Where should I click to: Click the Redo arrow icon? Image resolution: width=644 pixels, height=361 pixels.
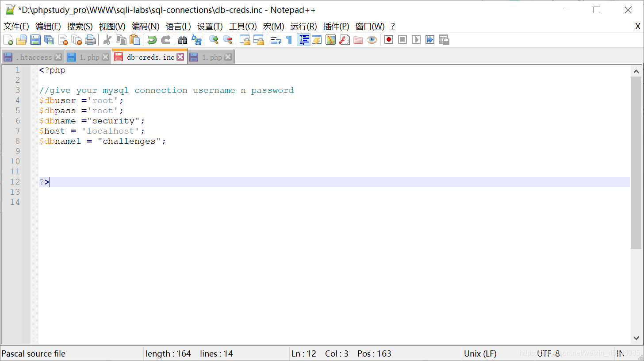[165, 40]
